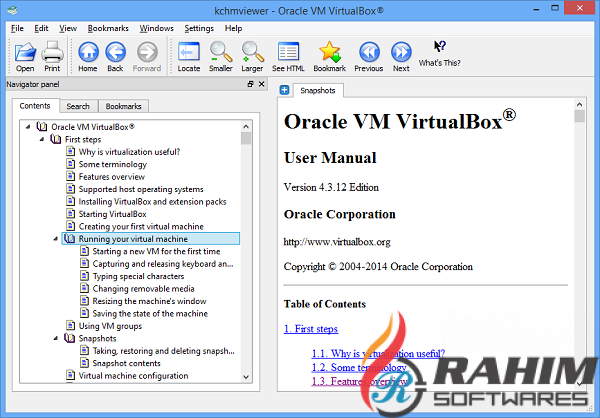Float the Navigator panel using undock icon
The width and height of the screenshot is (600, 418).
pyautogui.click(x=251, y=84)
